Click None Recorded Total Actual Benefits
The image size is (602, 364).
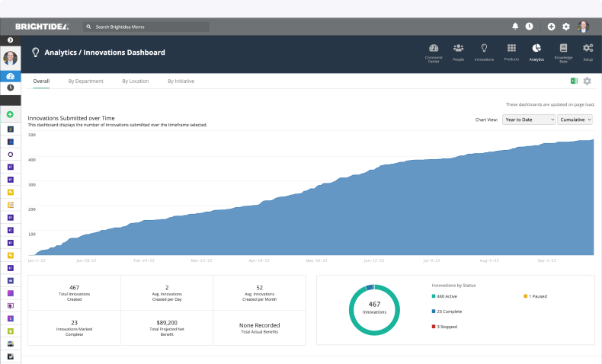260,328
